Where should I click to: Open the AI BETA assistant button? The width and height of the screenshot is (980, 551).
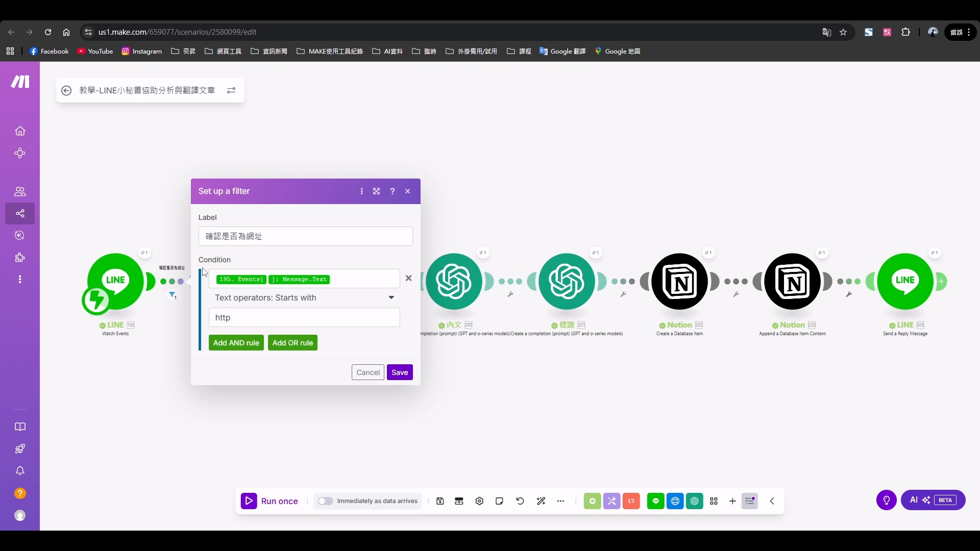933,500
